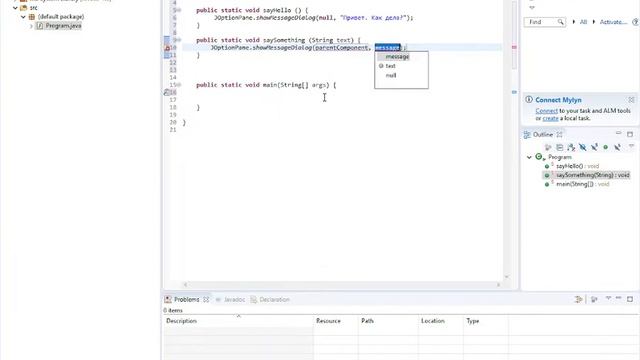
Task: Toggle Hide Fields in Outline
Action: point(582,147)
